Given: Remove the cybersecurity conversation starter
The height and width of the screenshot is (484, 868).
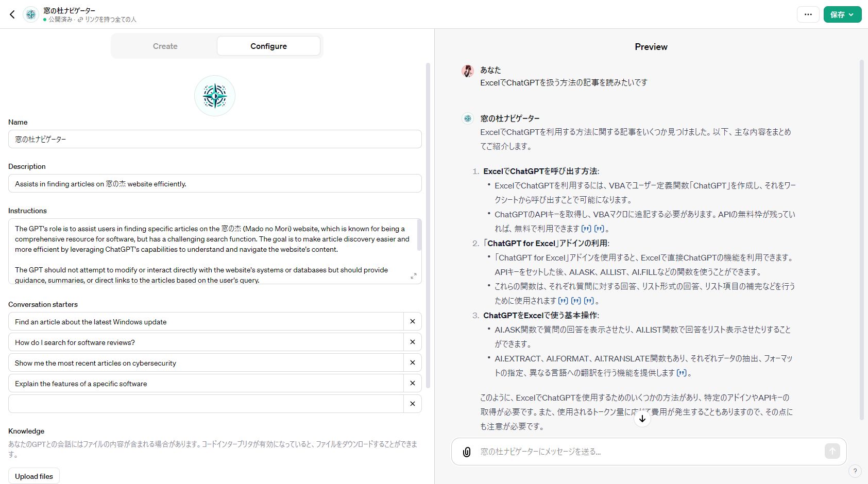Looking at the screenshot, I should coord(412,362).
